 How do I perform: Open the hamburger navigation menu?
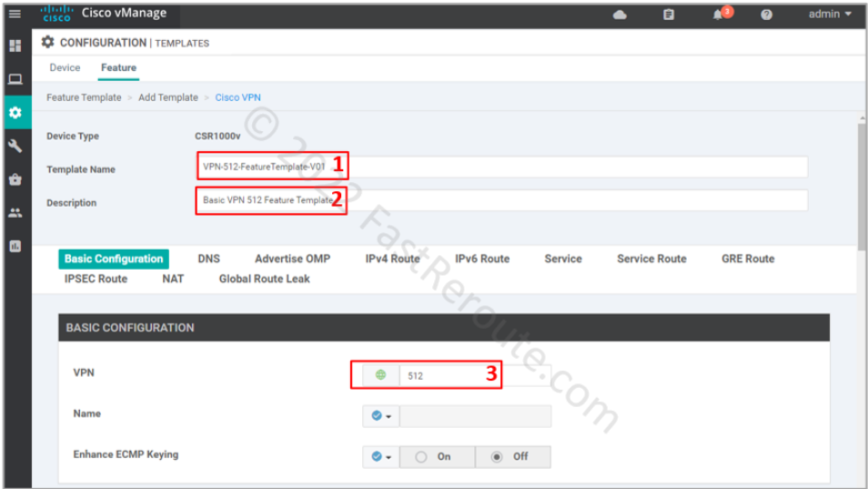15,14
